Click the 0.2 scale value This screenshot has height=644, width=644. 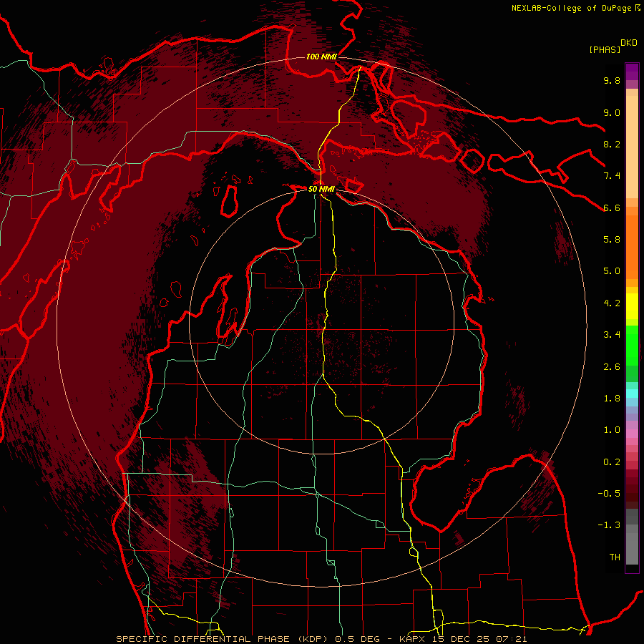tap(612, 462)
